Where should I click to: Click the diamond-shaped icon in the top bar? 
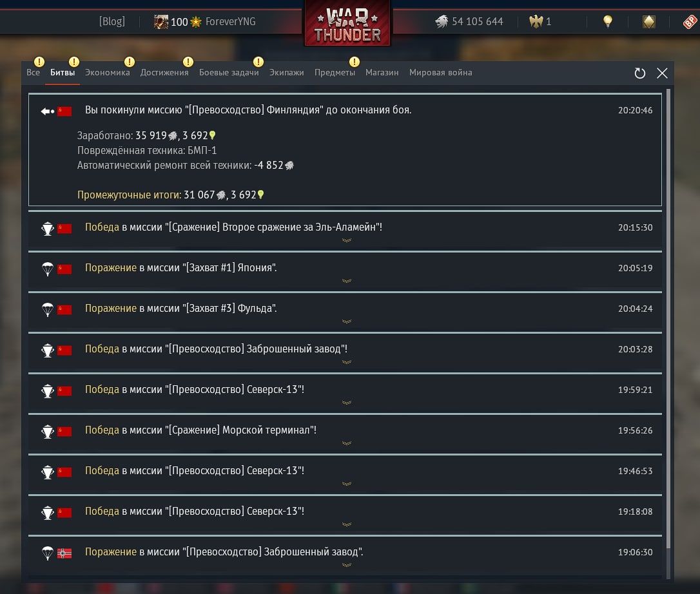648,21
